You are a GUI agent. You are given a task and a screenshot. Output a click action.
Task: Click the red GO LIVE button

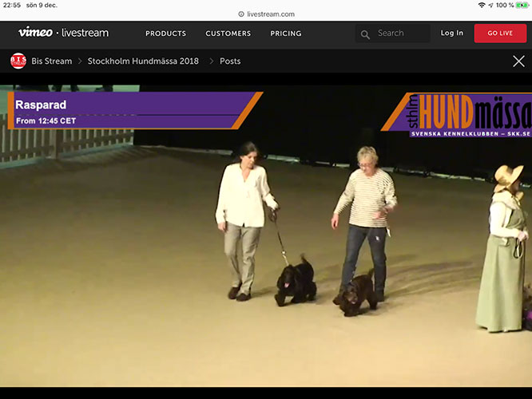(500, 34)
